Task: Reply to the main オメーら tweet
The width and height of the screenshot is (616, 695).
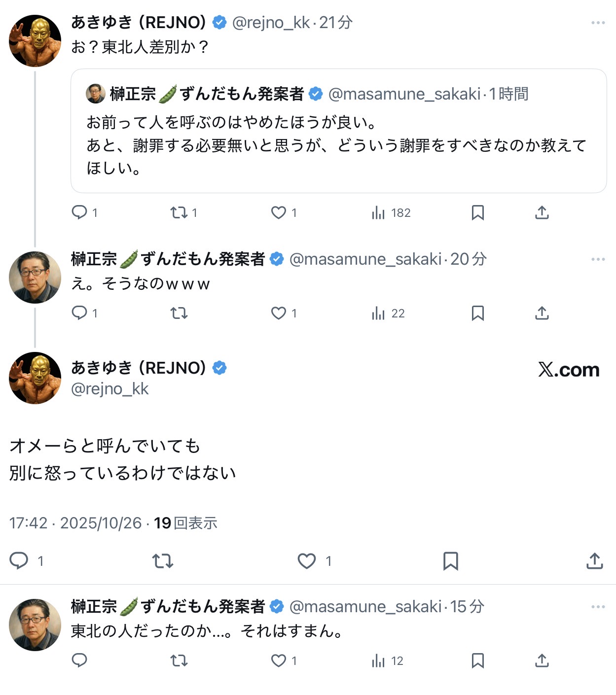Action: tap(19, 561)
